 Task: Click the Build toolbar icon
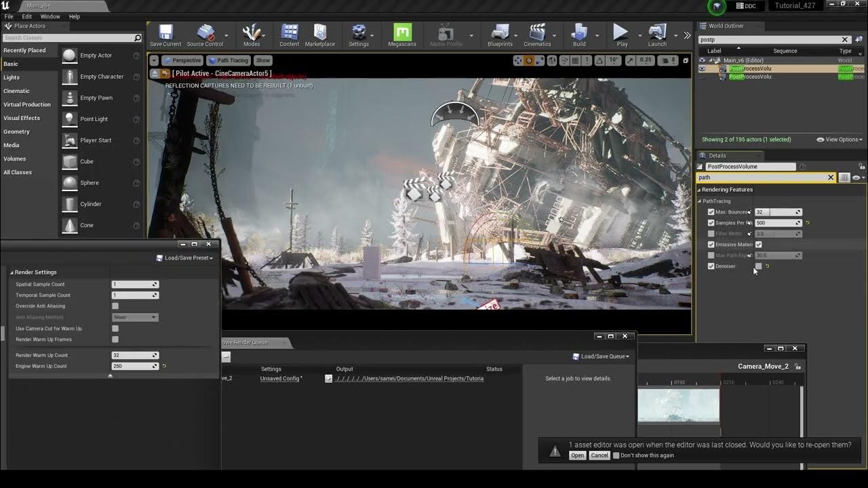point(579,35)
